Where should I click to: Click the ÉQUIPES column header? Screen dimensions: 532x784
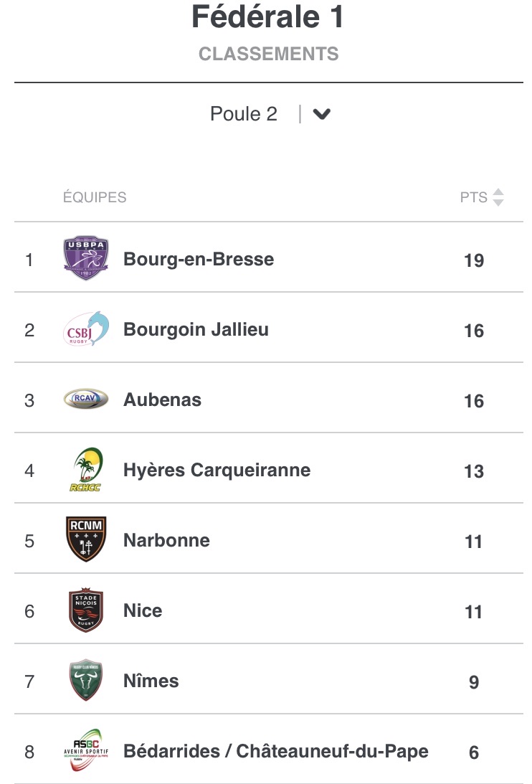pyautogui.click(x=95, y=197)
